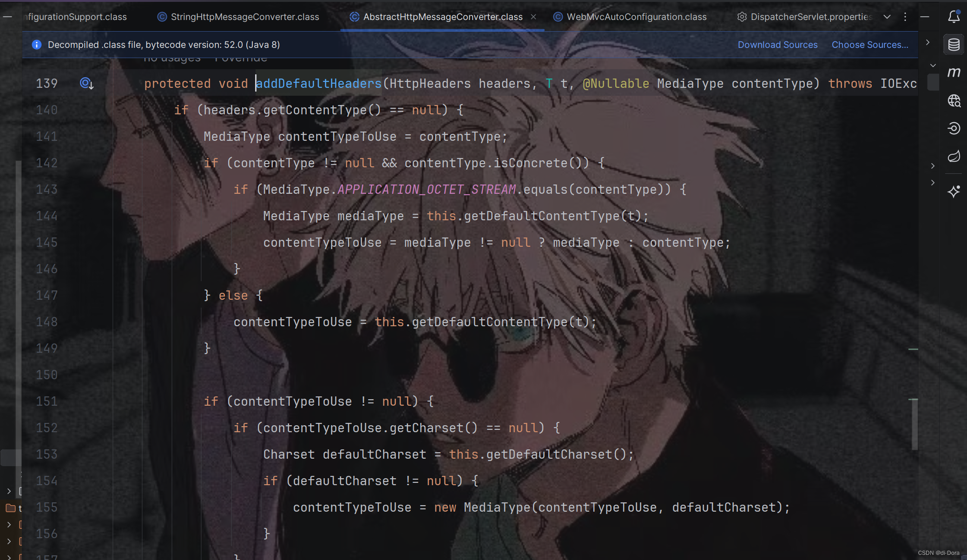Screen dimensions: 967x560
Task: Close the AbstractHttpMessageConverter.class tab
Action: 533,17
